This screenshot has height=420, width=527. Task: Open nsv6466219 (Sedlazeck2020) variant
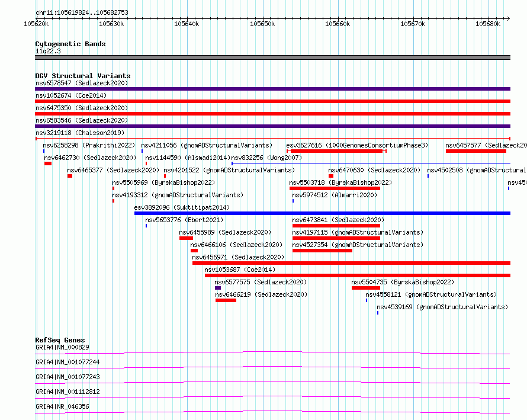pyautogui.click(x=261, y=294)
